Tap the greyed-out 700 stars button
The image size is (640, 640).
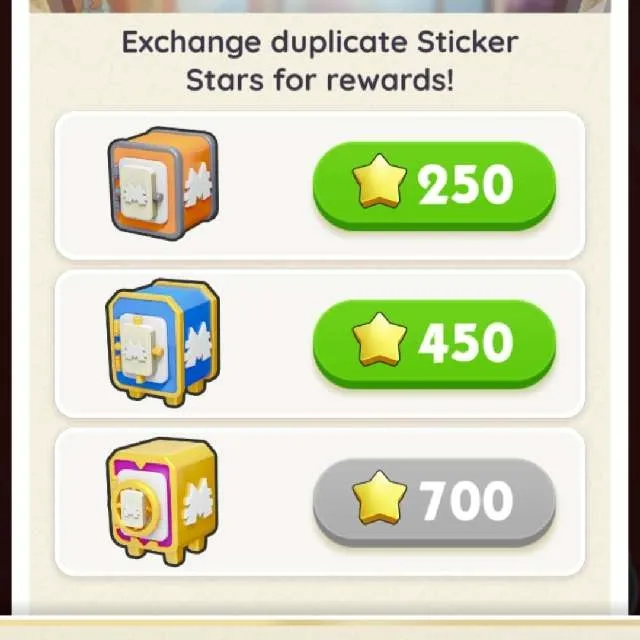(434, 502)
